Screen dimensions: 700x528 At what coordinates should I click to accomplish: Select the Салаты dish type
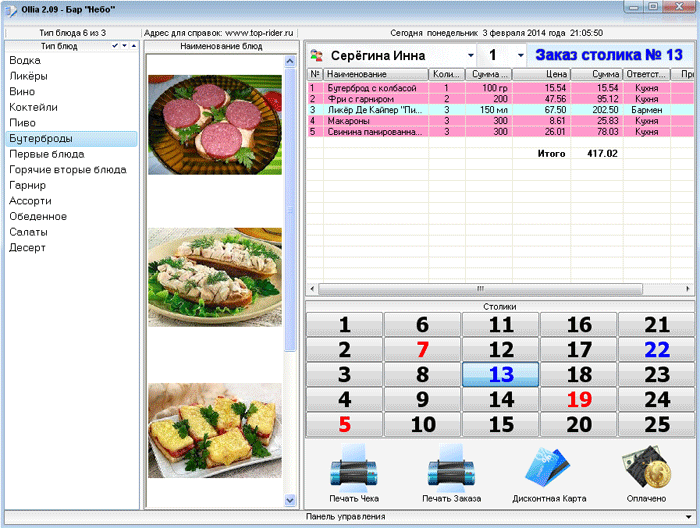71,232
